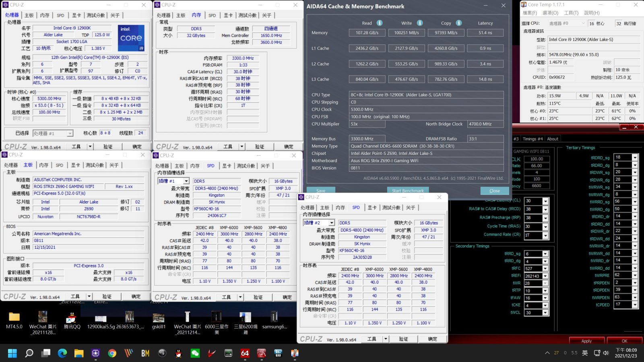Open Google Chrome from taskbar
This screenshot has width=644, height=362.
[x=112, y=353]
